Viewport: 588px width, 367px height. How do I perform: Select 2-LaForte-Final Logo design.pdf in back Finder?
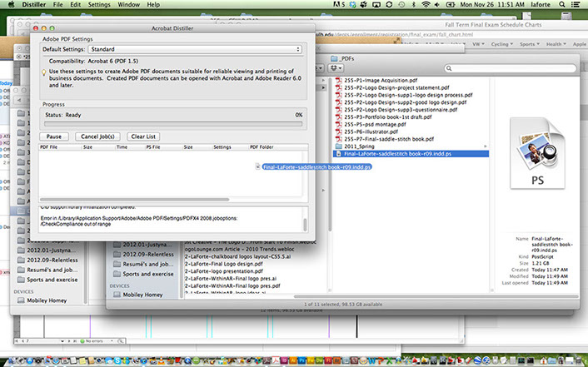224,264
